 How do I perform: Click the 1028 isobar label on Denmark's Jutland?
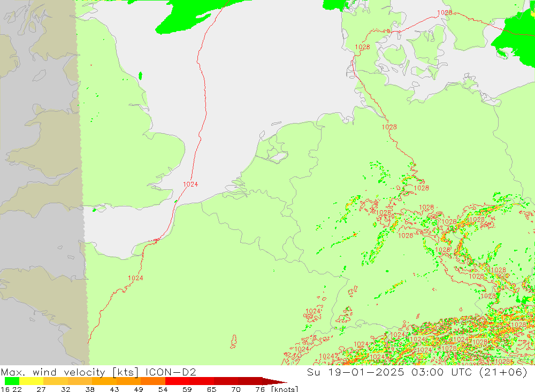(x=362, y=47)
